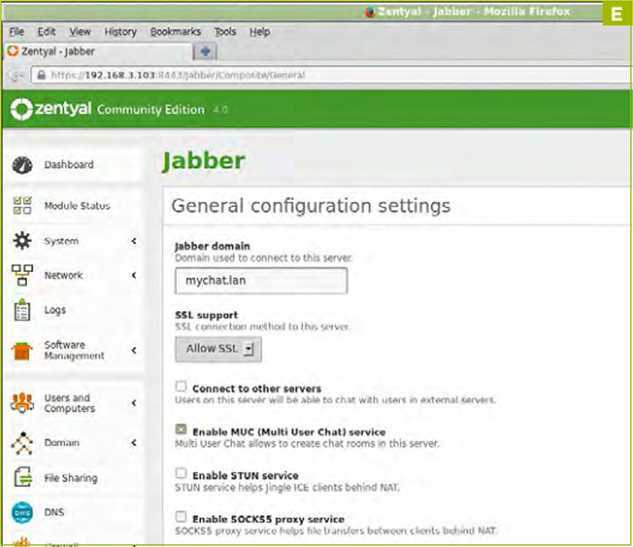Open the Help menu
The width and height of the screenshot is (633, 547).
coord(260,31)
